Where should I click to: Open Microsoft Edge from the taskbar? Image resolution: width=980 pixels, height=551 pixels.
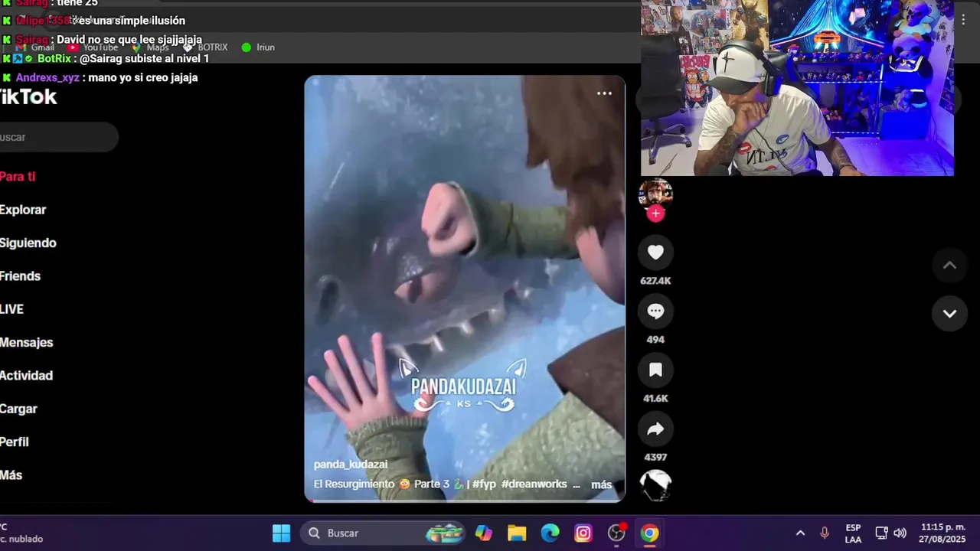pyautogui.click(x=550, y=533)
